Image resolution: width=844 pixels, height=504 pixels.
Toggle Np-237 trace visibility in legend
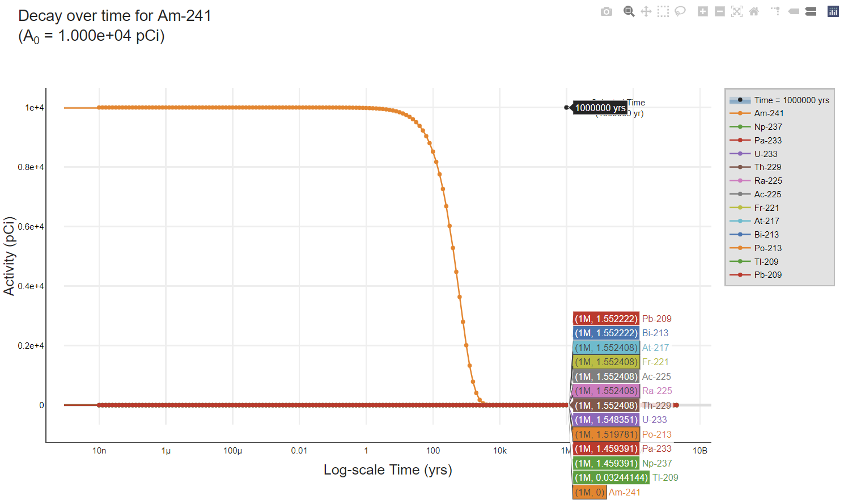tap(767, 127)
